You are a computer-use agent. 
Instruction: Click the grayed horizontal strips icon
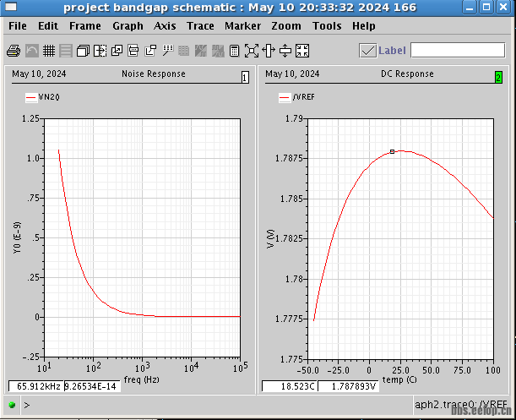coord(66,51)
